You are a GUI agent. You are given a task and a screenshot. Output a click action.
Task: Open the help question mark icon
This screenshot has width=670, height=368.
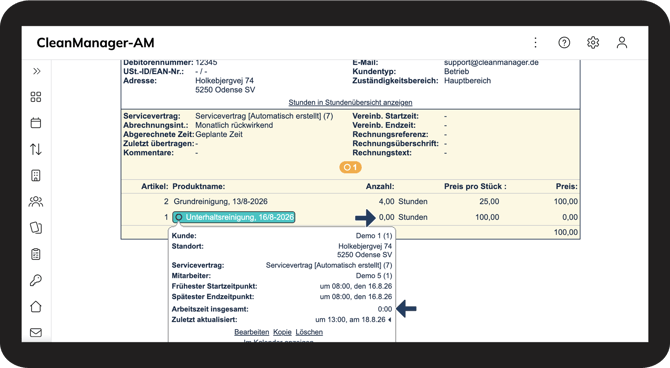pyautogui.click(x=564, y=42)
